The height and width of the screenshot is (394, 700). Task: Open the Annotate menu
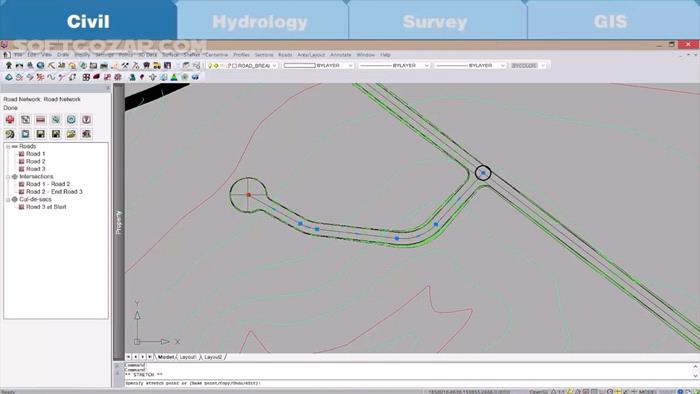coord(341,54)
